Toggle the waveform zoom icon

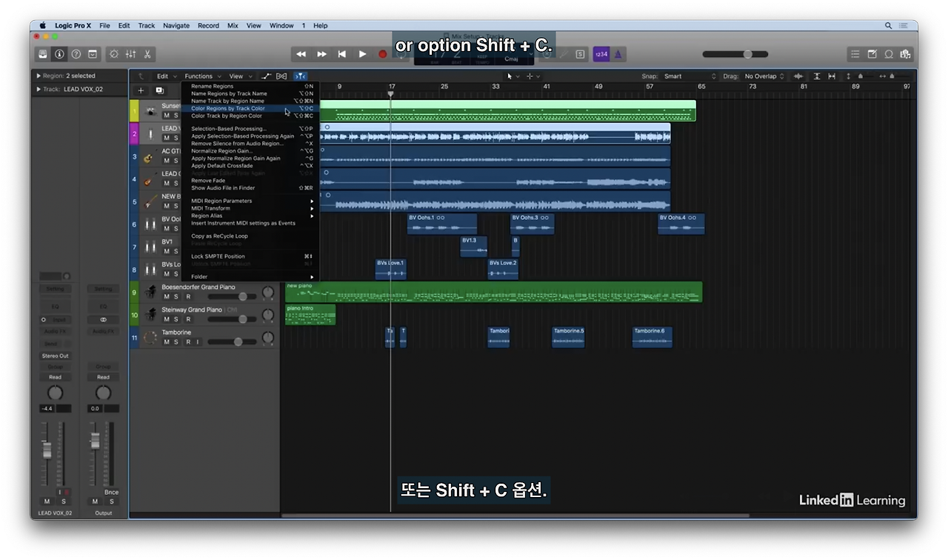pyautogui.click(x=798, y=76)
